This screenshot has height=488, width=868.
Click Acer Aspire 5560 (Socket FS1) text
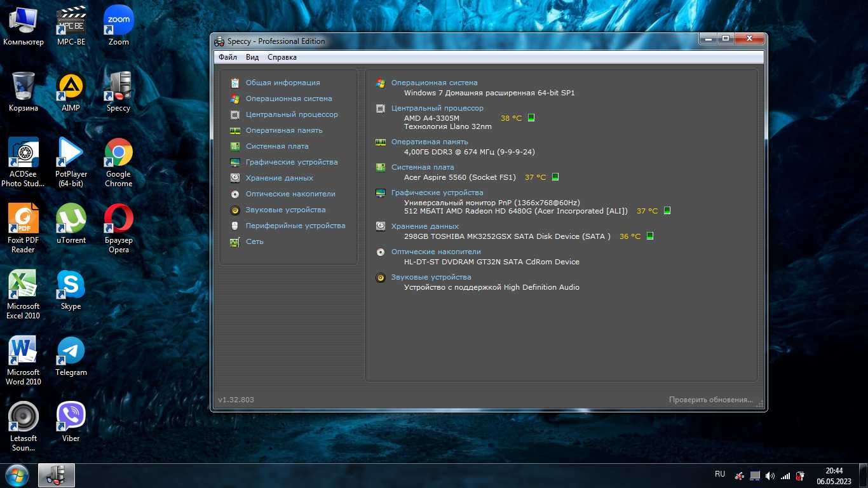pos(460,177)
